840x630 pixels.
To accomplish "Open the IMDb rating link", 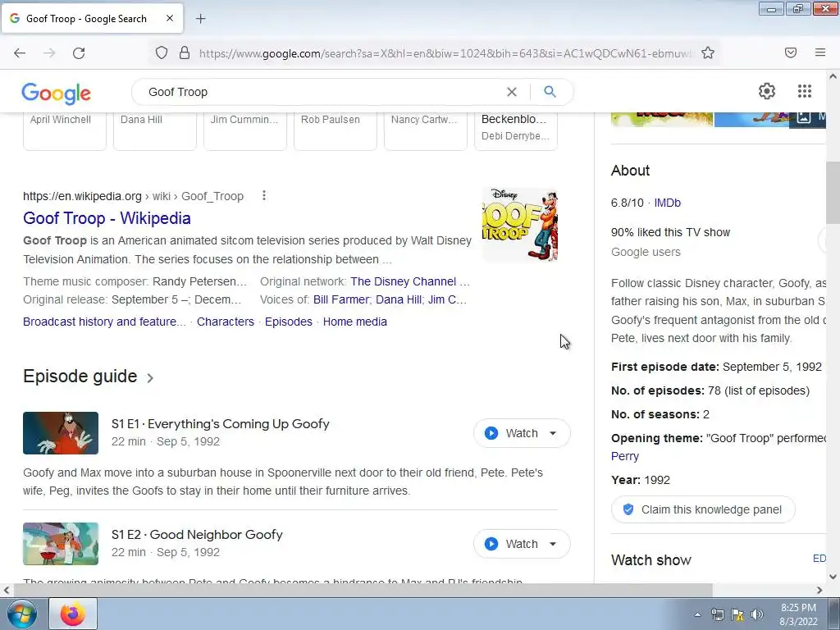I will [668, 203].
